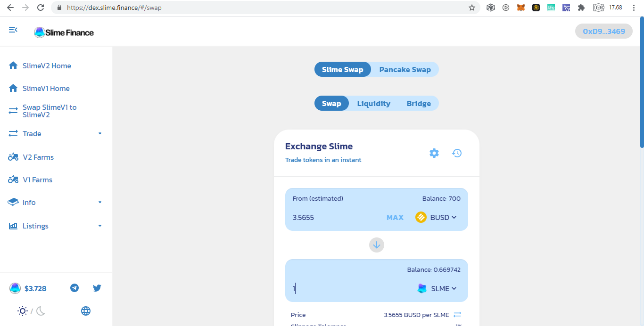Open swap settings gear icon
Image resolution: width=644 pixels, height=326 pixels.
coord(434,153)
